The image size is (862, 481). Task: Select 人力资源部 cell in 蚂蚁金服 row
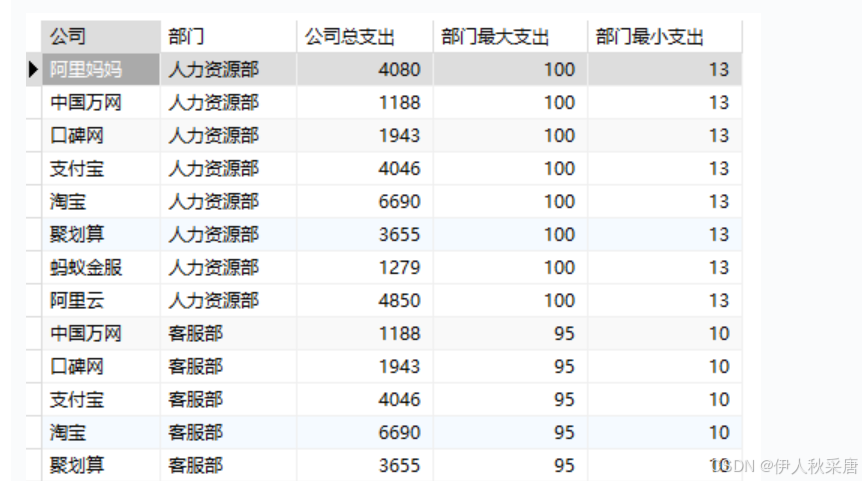tap(228, 268)
